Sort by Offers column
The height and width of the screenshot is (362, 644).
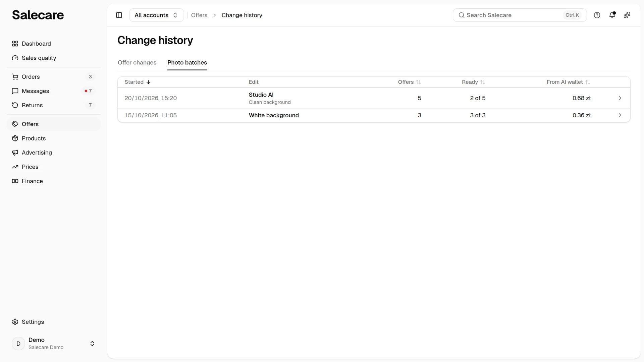tap(409, 82)
